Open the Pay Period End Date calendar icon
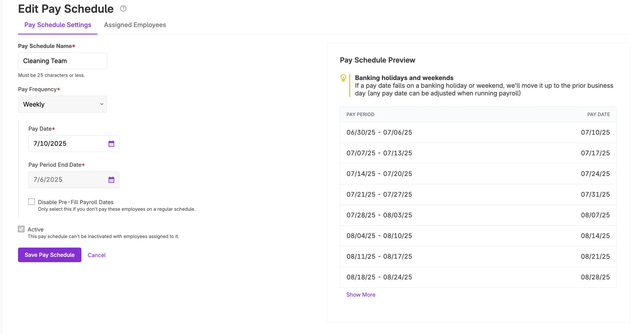Image resolution: width=644 pixels, height=334 pixels. point(111,180)
